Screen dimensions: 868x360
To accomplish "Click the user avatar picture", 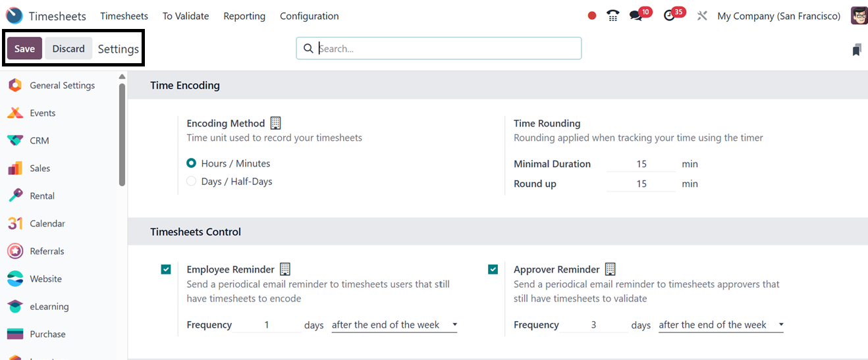I will coord(858,16).
